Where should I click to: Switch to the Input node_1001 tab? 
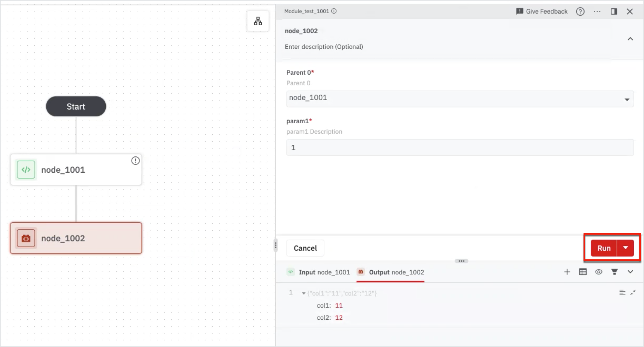(x=319, y=272)
